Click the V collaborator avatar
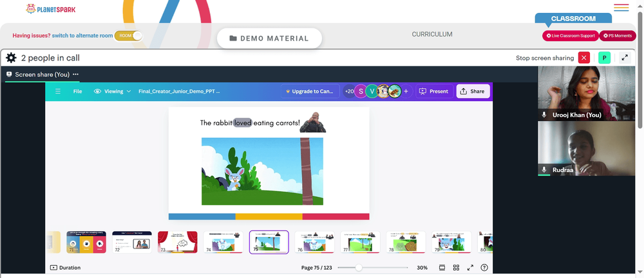 tap(372, 91)
